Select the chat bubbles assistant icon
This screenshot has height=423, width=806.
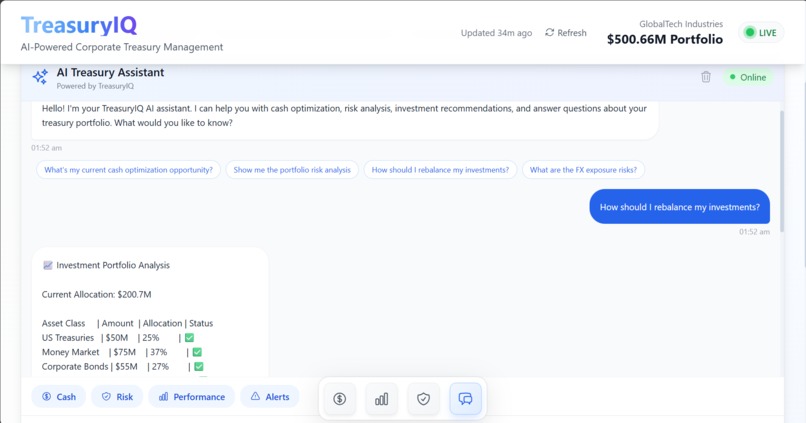coord(466,399)
